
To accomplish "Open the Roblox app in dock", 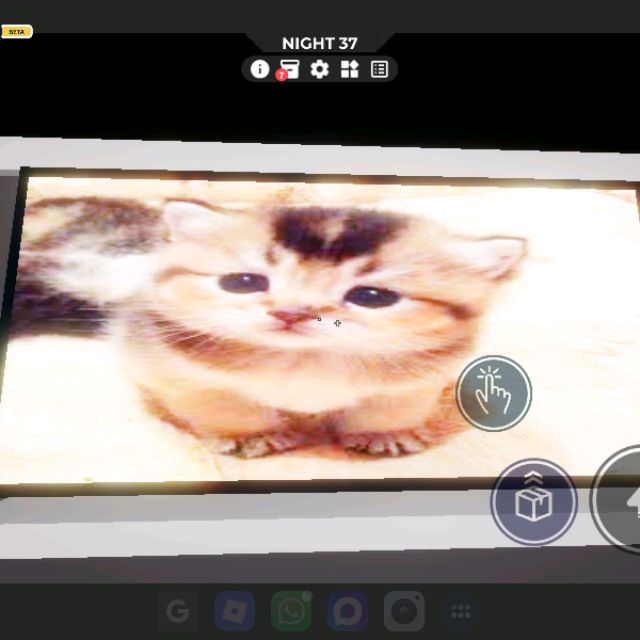I will point(235,611).
